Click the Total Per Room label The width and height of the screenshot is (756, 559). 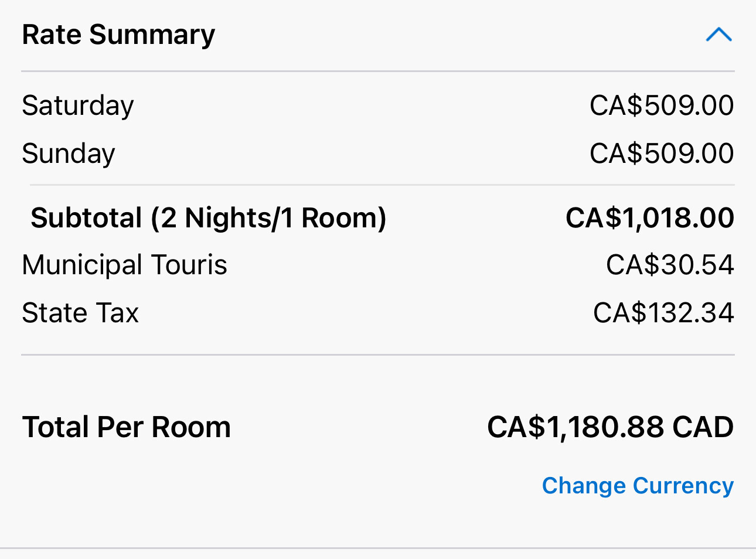pos(127,427)
